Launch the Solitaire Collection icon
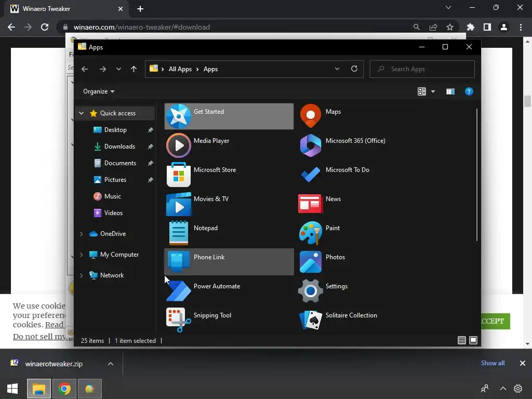This screenshot has height=399, width=532. point(311,320)
